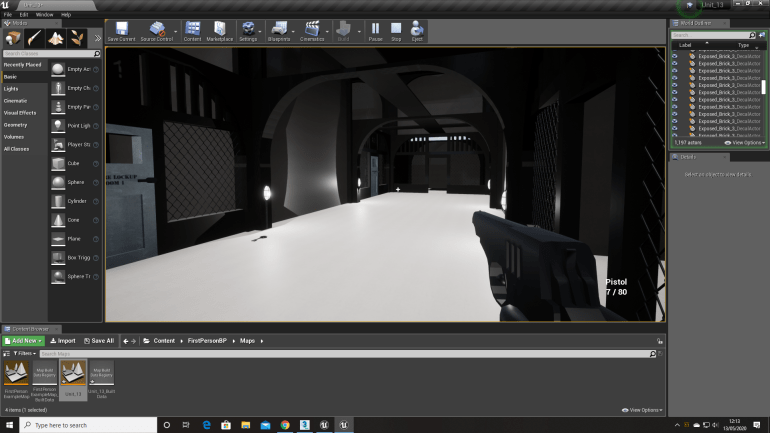The image size is (770, 433).
Task: Select the Foliage mode icon
Action: click(77, 37)
